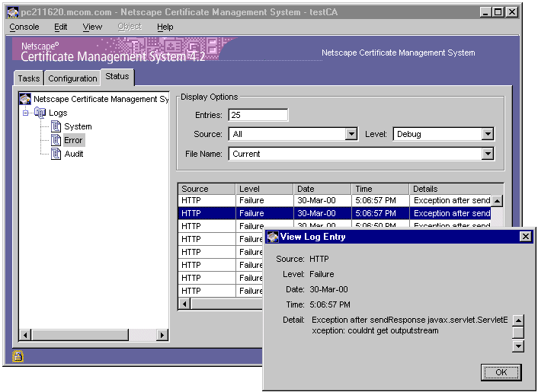Click the Time column header
This screenshot has width=538, height=392.
(x=380, y=189)
